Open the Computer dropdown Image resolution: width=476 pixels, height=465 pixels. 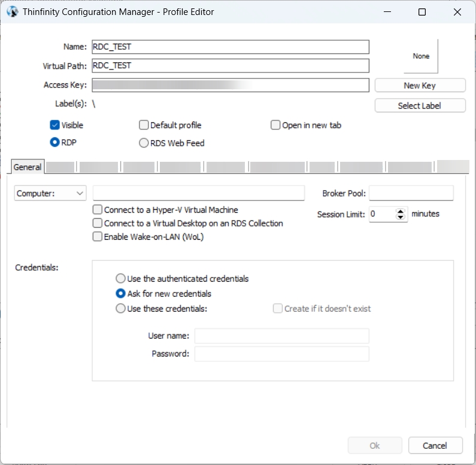point(50,193)
